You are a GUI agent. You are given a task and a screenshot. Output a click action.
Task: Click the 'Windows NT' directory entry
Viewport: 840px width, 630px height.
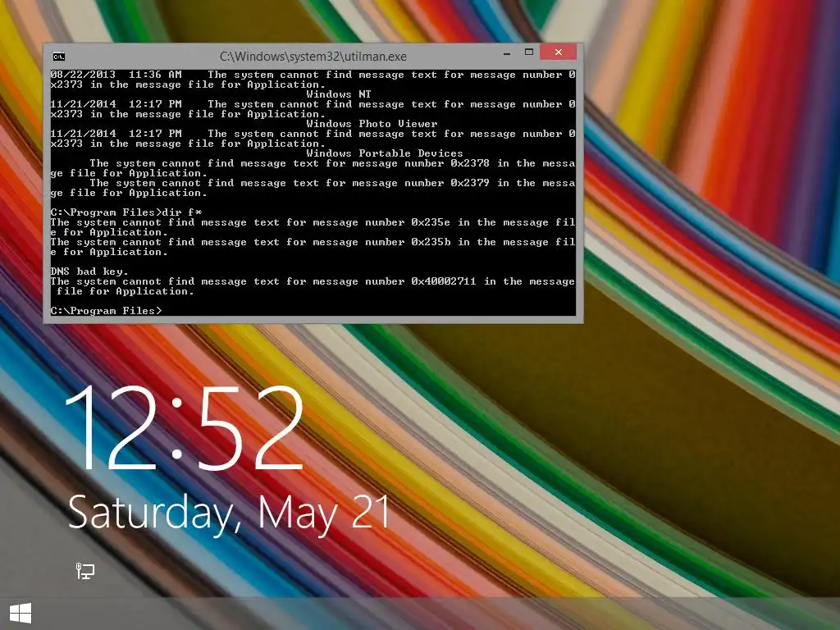339,94
